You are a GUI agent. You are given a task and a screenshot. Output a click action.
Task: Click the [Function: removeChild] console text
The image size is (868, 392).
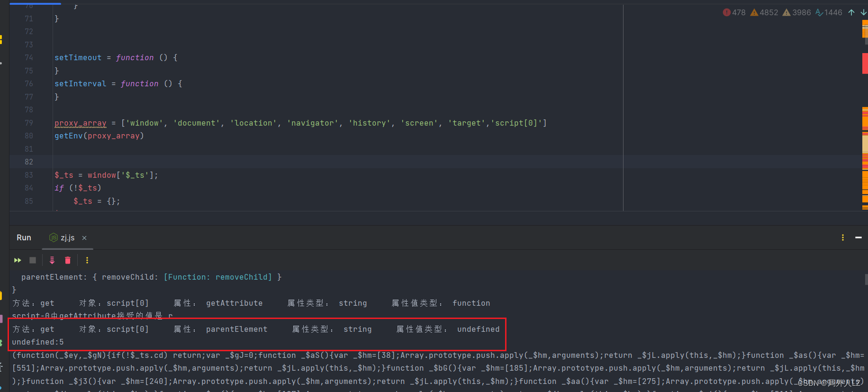click(x=218, y=277)
